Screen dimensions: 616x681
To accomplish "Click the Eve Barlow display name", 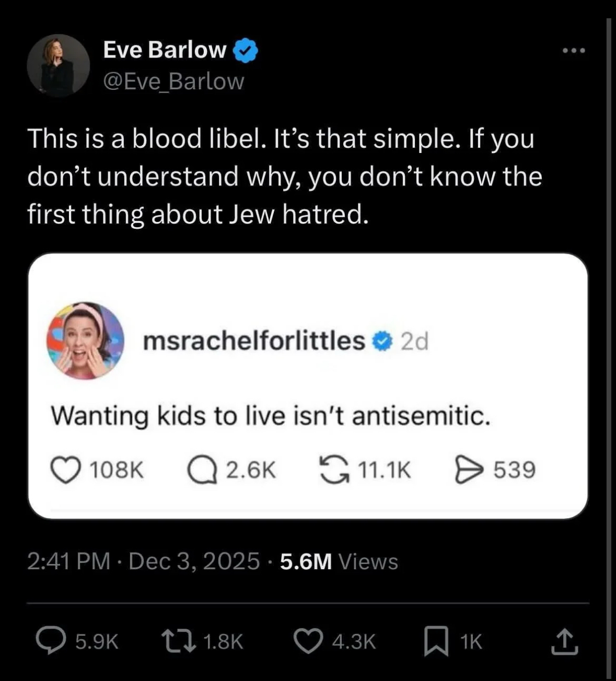I will click(x=165, y=50).
